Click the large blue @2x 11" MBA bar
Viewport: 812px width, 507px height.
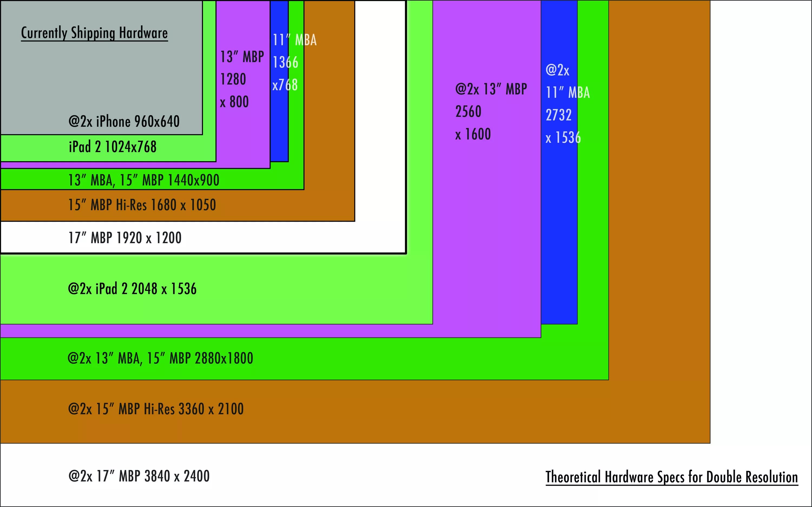[x=559, y=235]
